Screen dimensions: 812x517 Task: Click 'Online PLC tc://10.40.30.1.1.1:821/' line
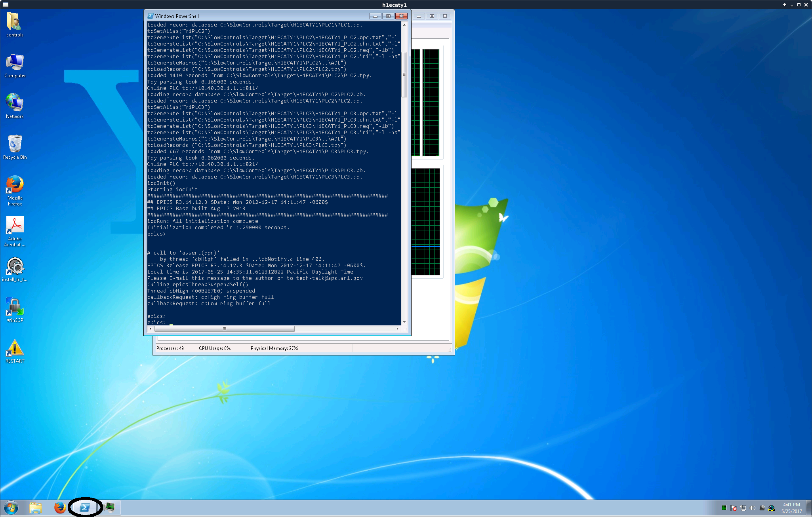pos(202,164)
